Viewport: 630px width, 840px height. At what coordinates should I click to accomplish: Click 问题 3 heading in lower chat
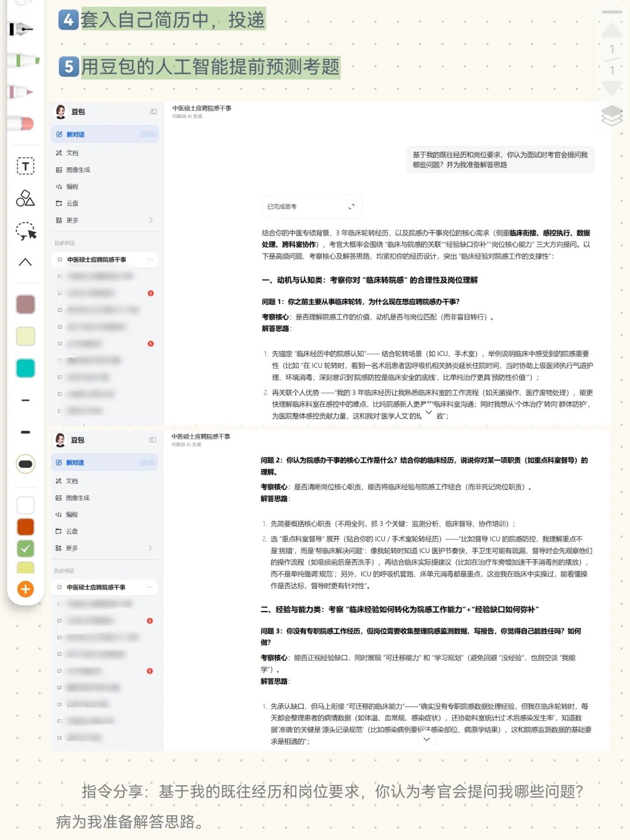point(421,637)
